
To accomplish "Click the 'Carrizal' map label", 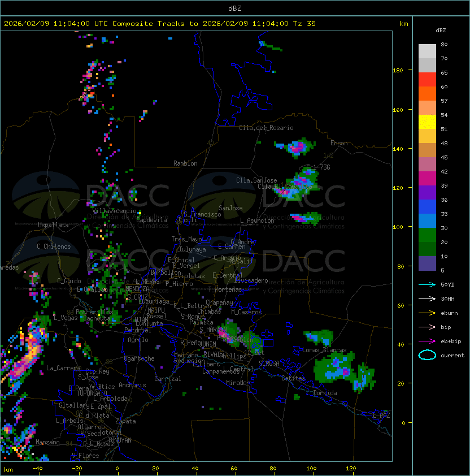I will 168,379.
